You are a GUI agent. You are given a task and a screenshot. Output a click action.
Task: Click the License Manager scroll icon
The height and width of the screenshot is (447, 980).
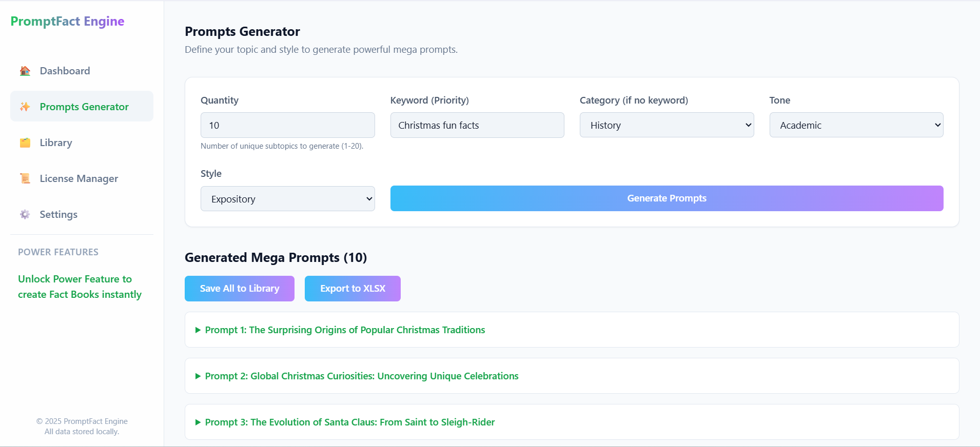point(25,178)
